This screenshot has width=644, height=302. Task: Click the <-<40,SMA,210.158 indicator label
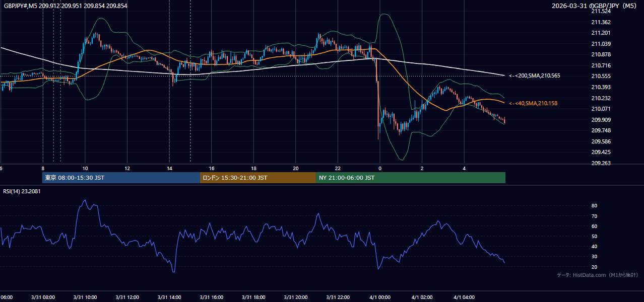point(533,103)
